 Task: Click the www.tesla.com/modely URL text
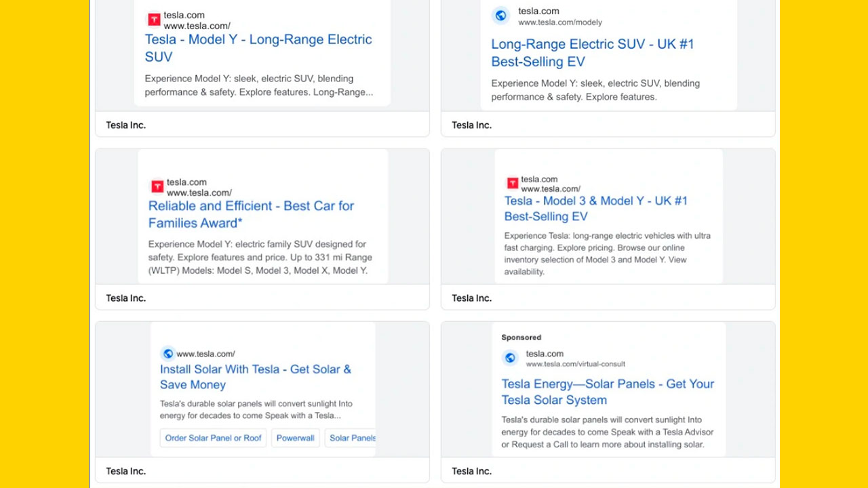click(560, 22)
